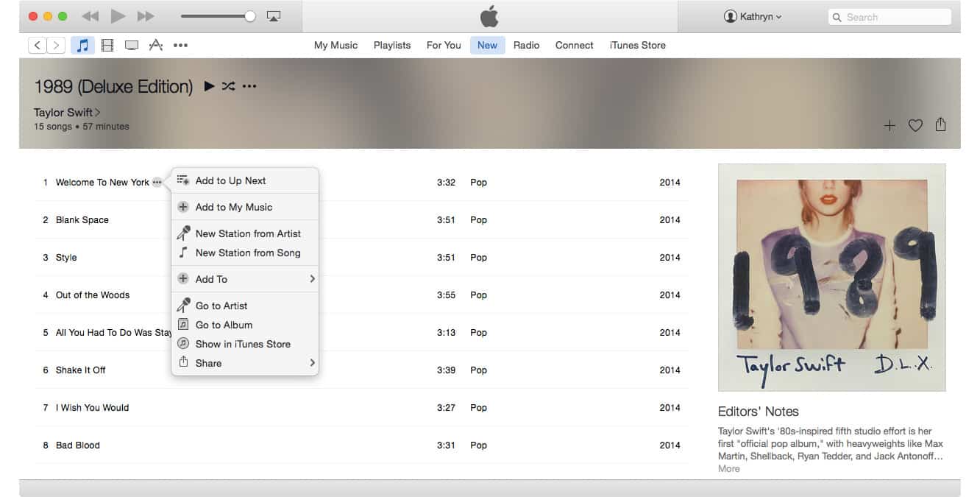The height and width of the screenshot is (497, 980).
Task: Click the 1989 album cover artwork
Action: (x=831, y=278)
